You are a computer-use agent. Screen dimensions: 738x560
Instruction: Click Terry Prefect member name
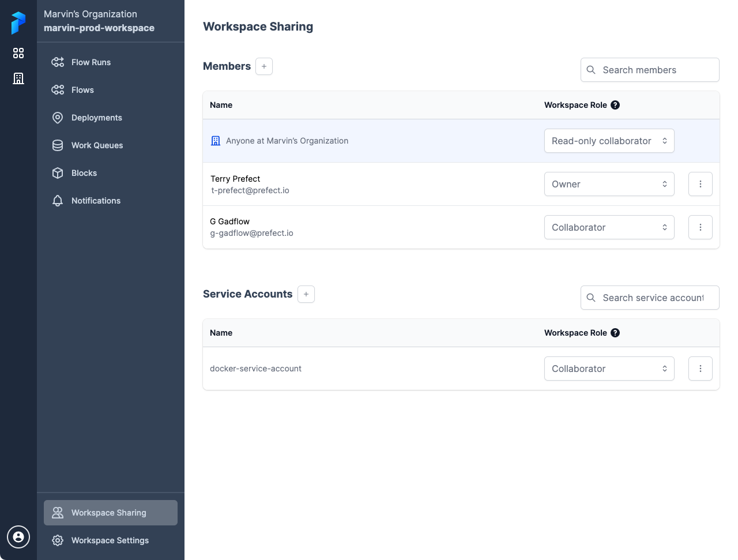tap(235, 179)
